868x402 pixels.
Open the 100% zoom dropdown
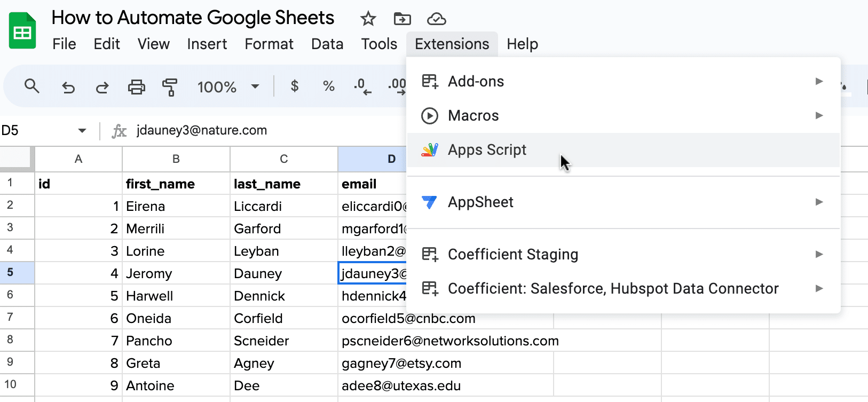pos(228,86)
